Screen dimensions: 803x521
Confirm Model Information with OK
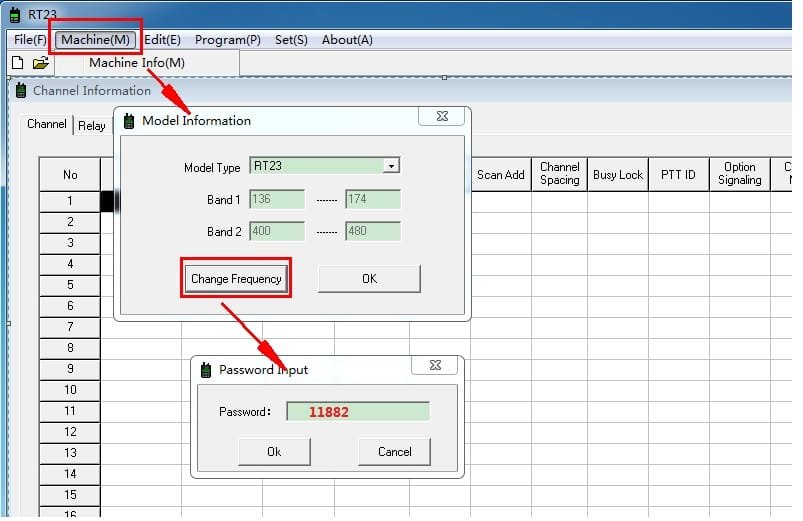coord(369,279)
